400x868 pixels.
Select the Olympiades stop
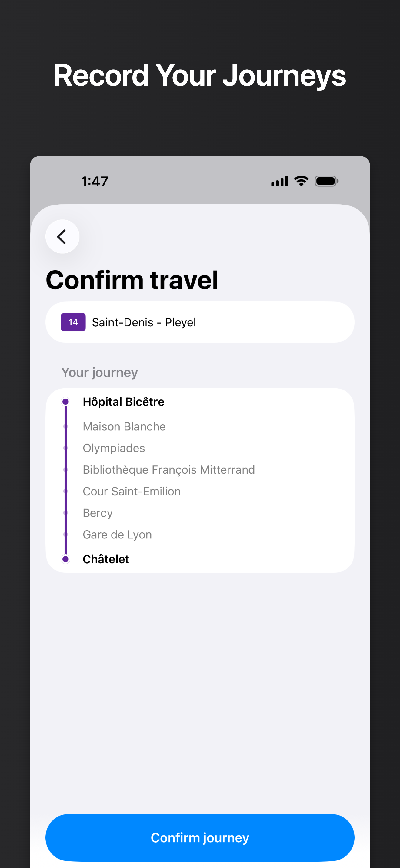[x=114, y=448]
